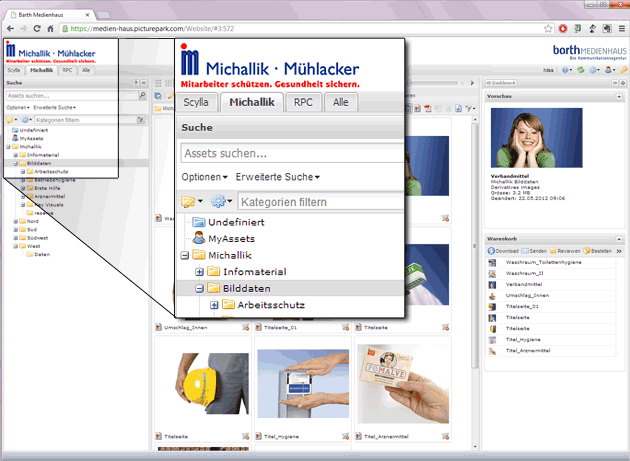Select the Erste Hilfe folder in tree

point(44,188)
